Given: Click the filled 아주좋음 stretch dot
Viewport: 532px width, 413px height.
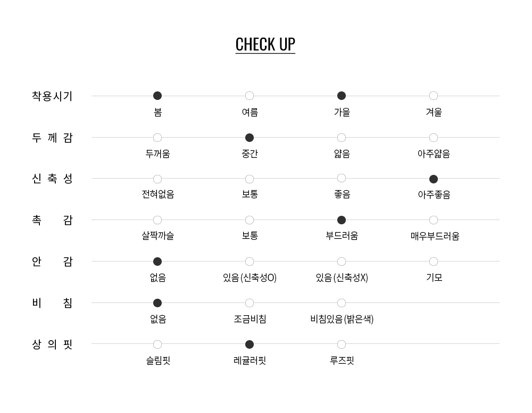Looking at the screenshot, I should coord(434,179).
